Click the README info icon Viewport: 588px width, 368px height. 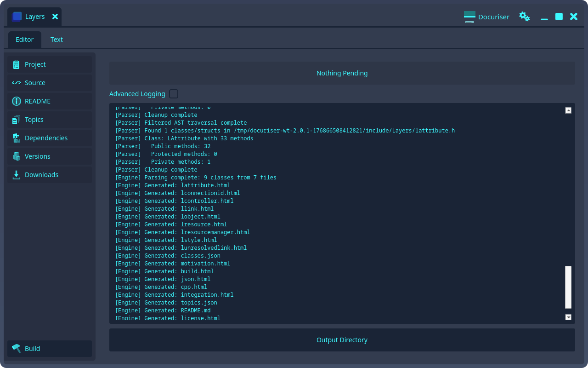(x=17, y=101)
